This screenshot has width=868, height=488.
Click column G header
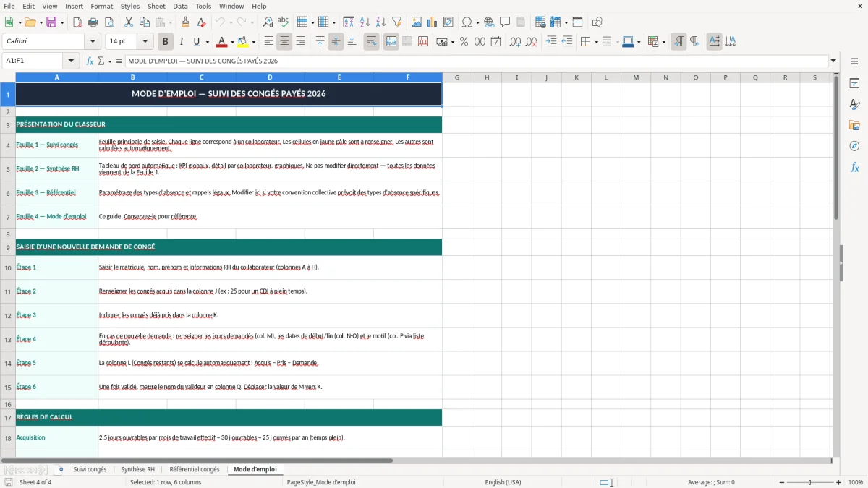click(457, 77)
